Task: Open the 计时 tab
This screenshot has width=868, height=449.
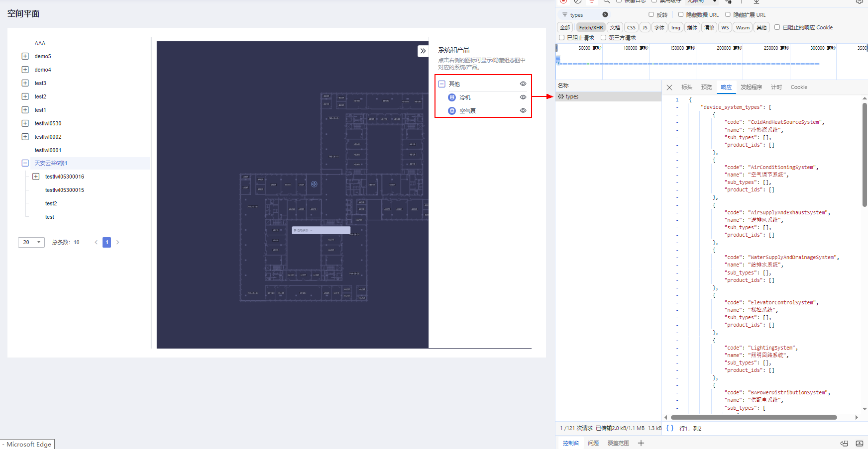Action: click(776, 87)
